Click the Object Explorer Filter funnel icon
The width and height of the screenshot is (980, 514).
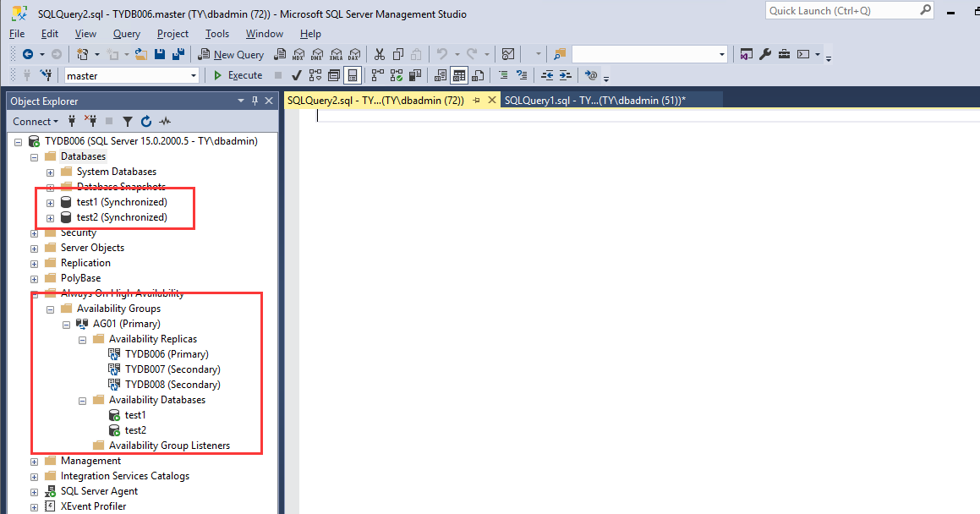(x=128, y=121)
